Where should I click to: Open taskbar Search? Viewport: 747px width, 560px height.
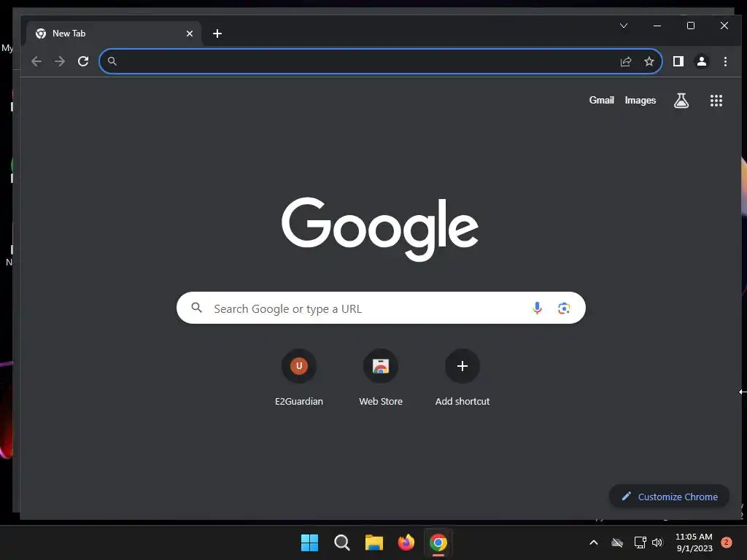(341, 542)
